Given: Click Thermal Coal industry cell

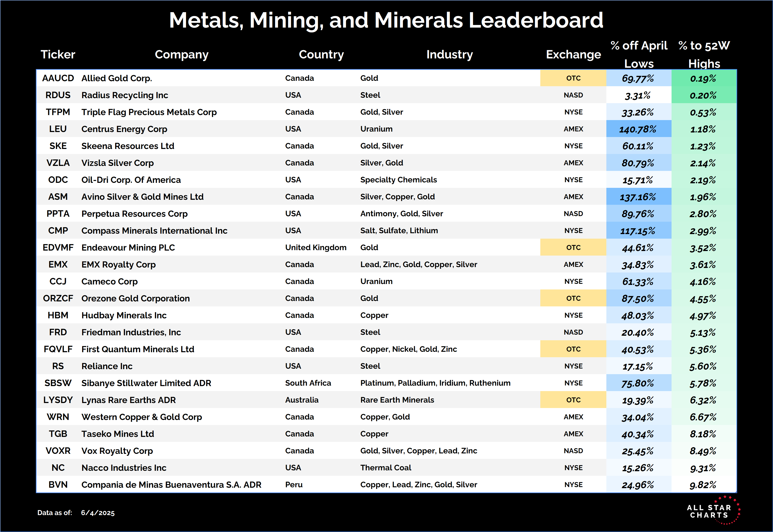Looking at the screenshot, I should pos(385,468).
